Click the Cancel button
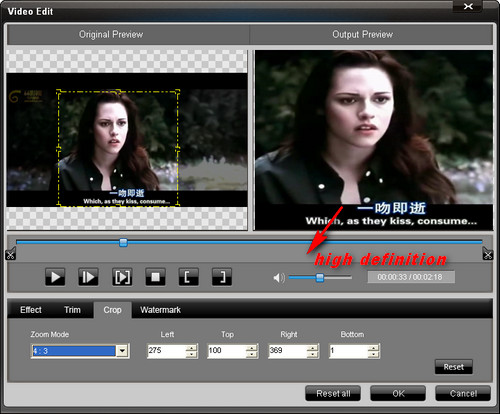500x414 pixels. 463,393
